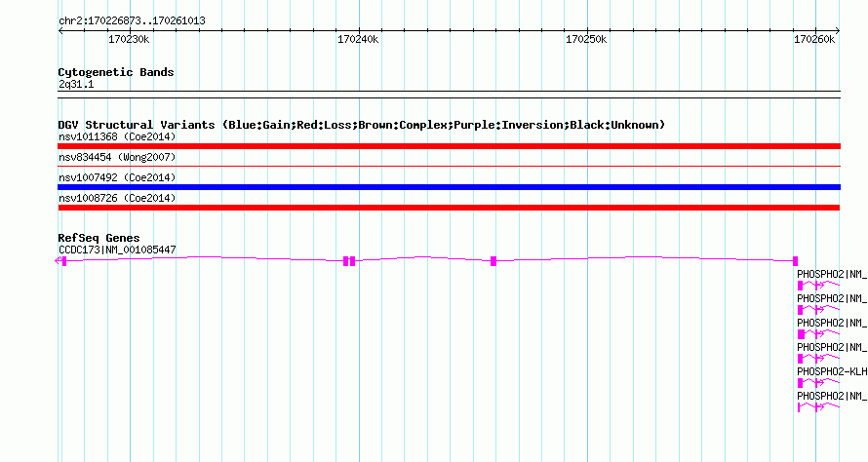This screenshot has width=868, height=462.
Task: Click the 170240k ruler tick label
Action: tap(358, 39)
